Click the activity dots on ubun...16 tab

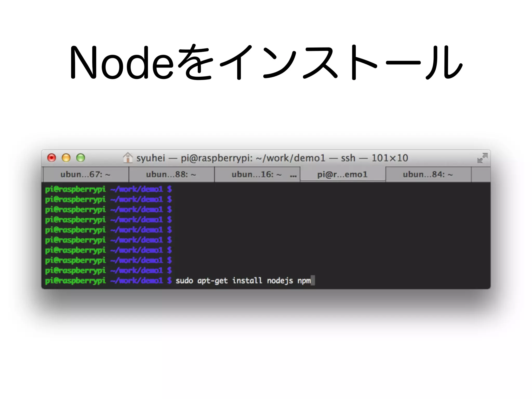(293, 176)
